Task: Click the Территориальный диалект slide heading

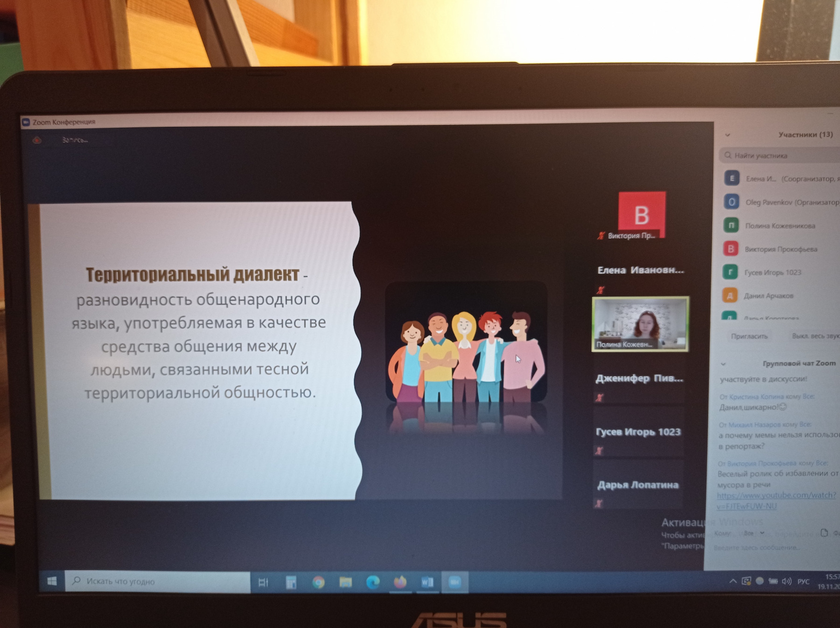Action: (192, 274)
